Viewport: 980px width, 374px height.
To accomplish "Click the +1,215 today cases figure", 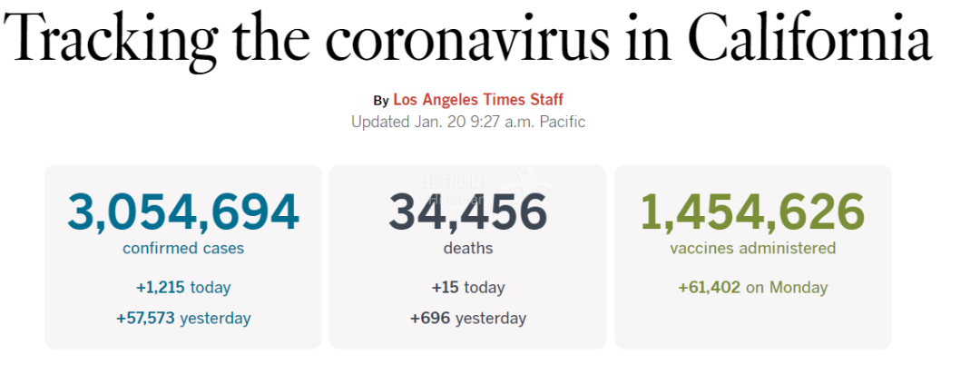I will pyautogui.click(x=183, y=288).
